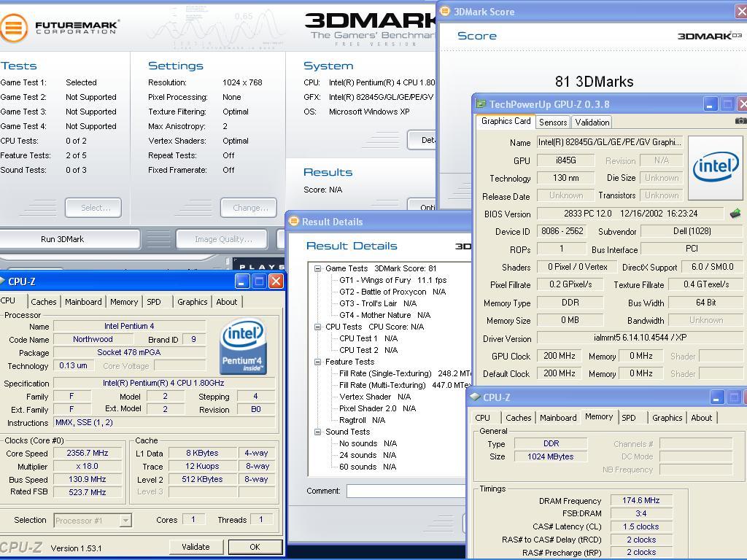This screenshot has height=560, width=747.
Task: Click the 3DMark Score title bar icon
Action: click(x=444, y=11)
